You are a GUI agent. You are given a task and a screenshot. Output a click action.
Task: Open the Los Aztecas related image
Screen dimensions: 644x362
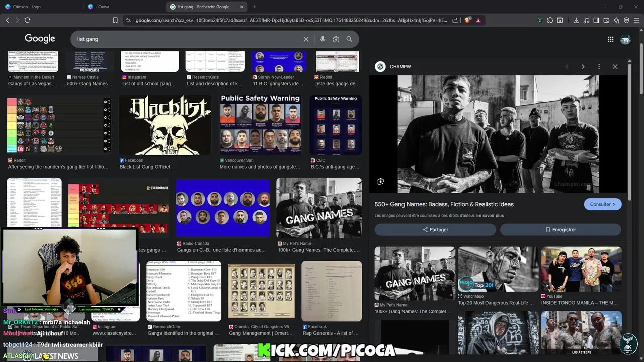click(582, 333)
